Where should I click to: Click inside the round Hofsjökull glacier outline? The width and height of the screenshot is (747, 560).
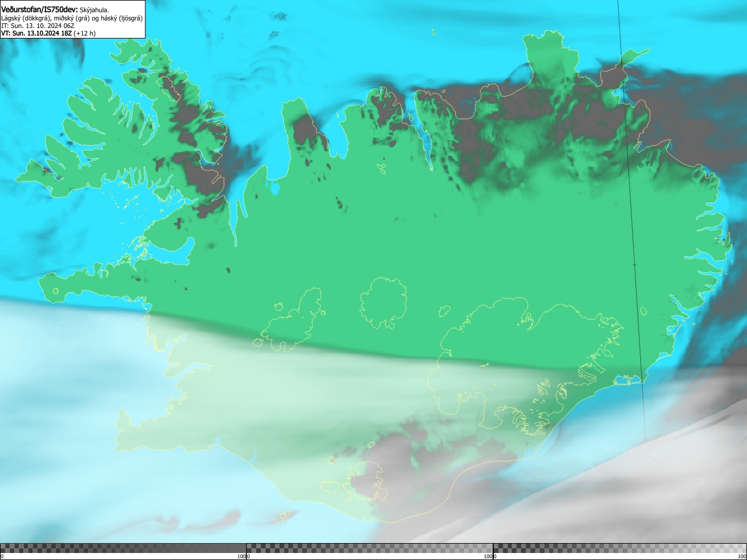click(383, 303)
